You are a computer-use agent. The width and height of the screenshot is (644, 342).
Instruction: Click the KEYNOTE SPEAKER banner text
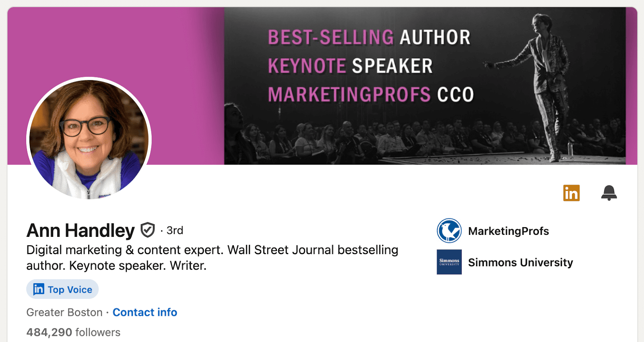pyautogui.click(x=350, y=66)
